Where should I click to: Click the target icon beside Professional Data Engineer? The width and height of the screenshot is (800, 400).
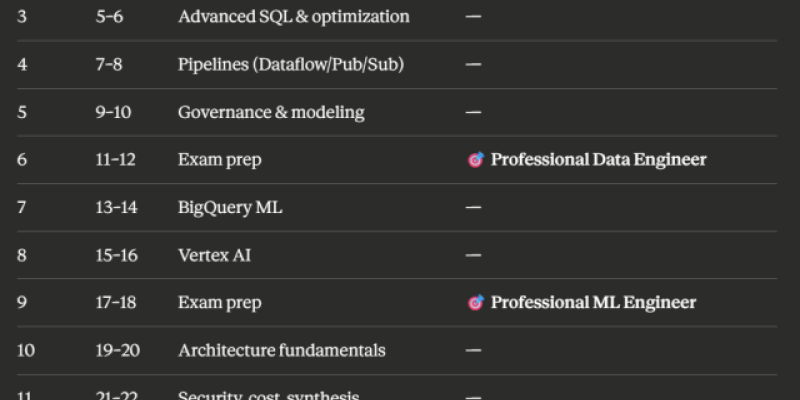476,160
